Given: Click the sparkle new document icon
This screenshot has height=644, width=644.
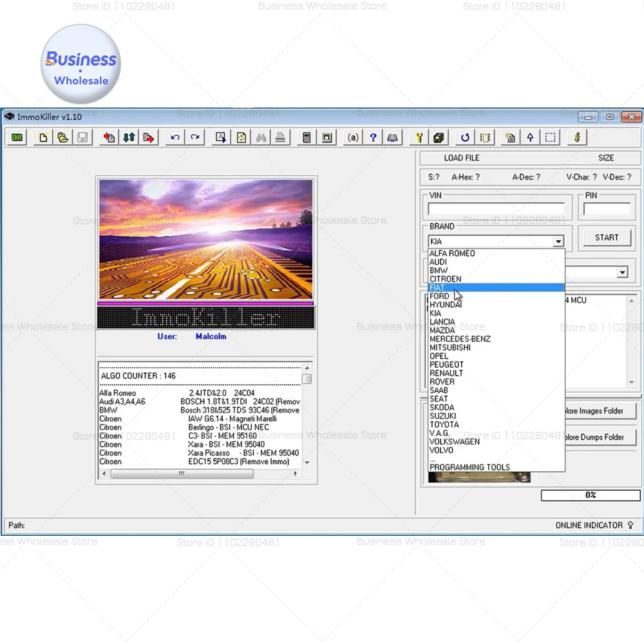Looking at the screenshot, I should click(x=511, y=138).
